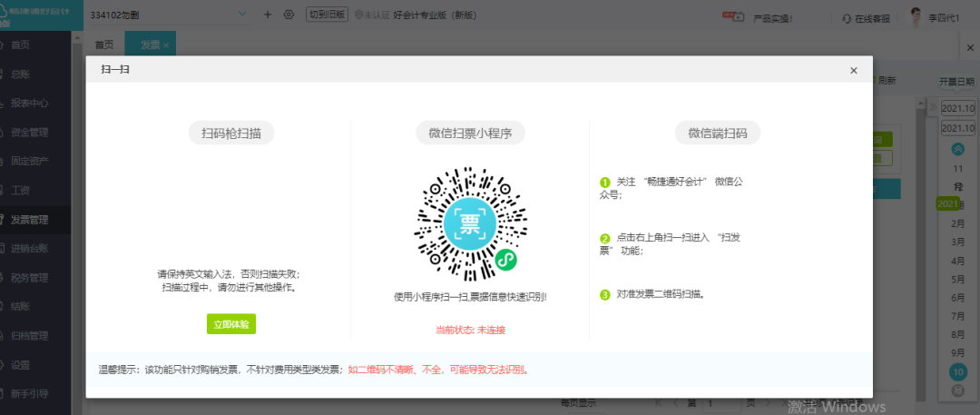Click the 切到旧版 button
This screenshot has height=415, width=980.
point(327,15)
